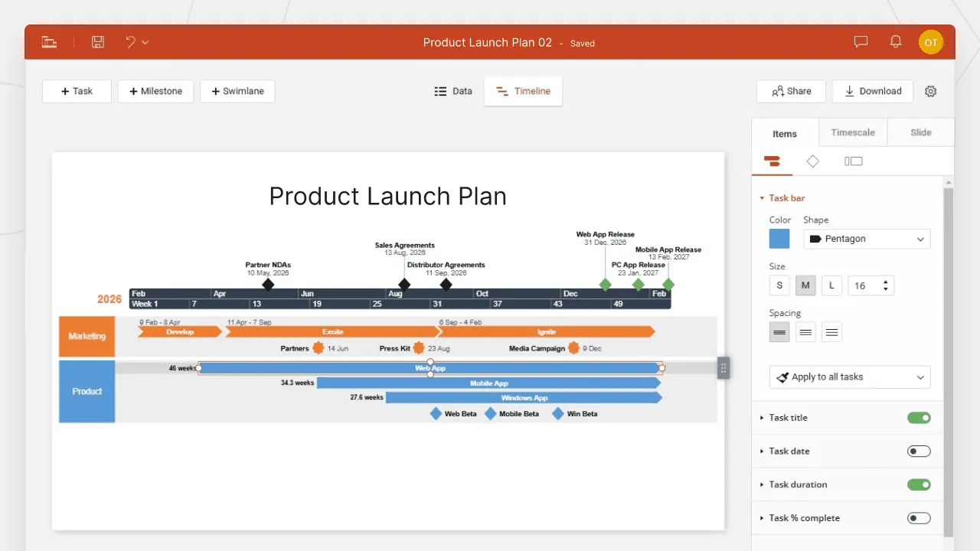Click the Download button
The width and height of the screenshot is (980, 551).
pyautogui.click(x=872, y=91)
